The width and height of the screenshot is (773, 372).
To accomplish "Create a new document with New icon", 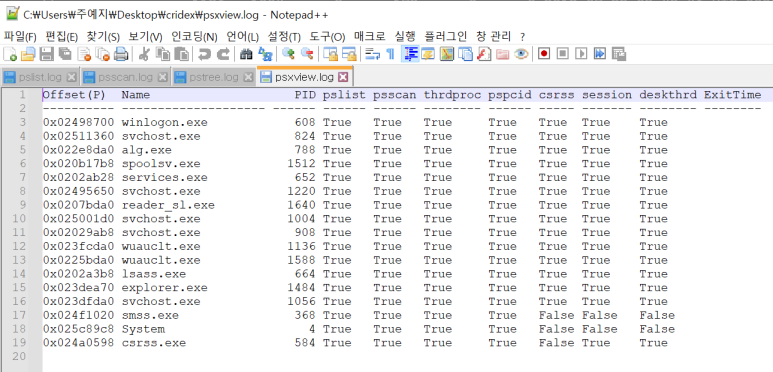I will (x=9, y=54).
